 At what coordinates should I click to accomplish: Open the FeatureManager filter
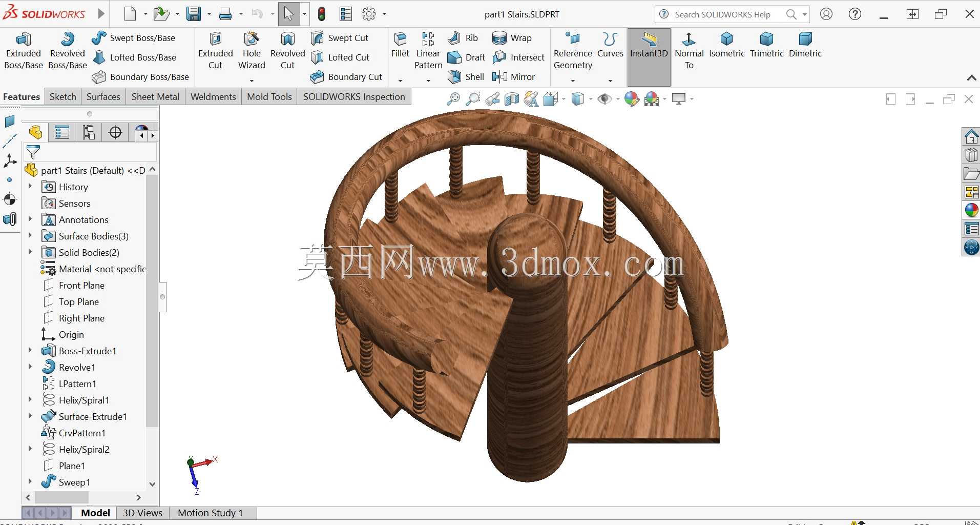point(33,152)
